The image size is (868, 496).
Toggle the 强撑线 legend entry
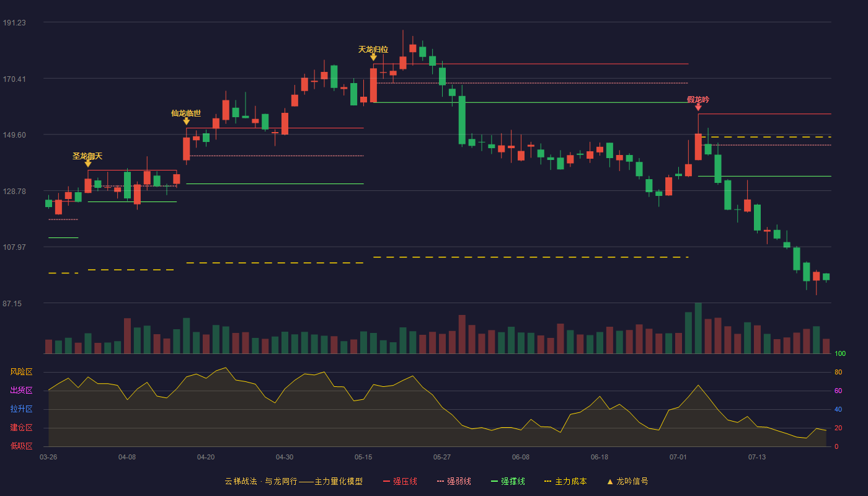[x=508, y=481]
